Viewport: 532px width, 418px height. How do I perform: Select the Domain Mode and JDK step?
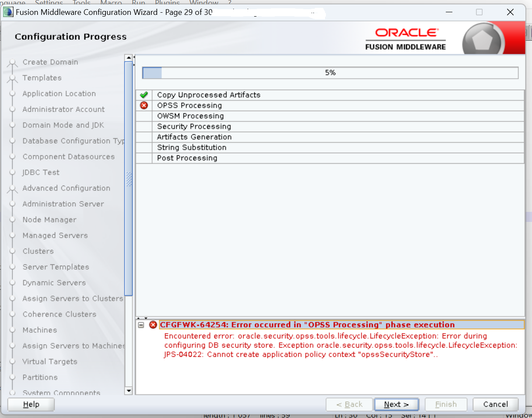[x=63, y=125]
